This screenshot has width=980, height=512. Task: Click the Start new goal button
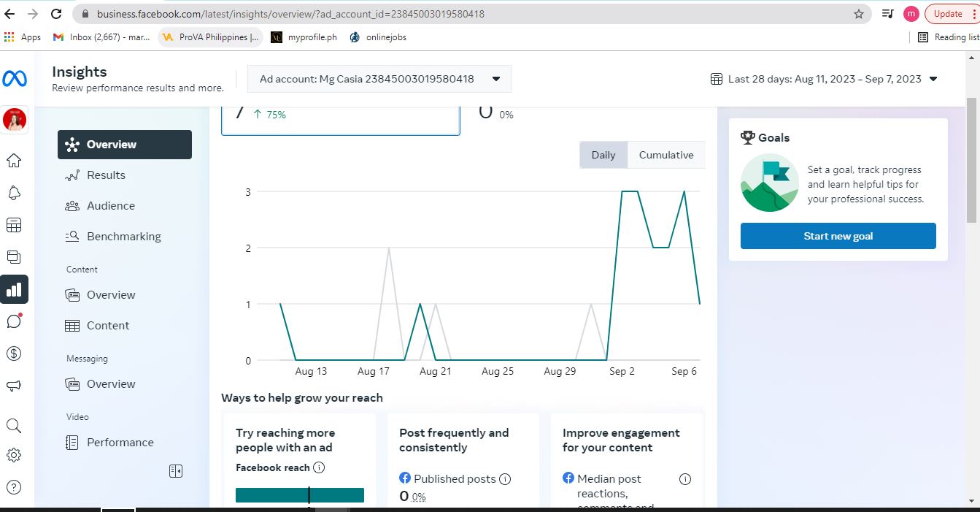coord(838,236)
